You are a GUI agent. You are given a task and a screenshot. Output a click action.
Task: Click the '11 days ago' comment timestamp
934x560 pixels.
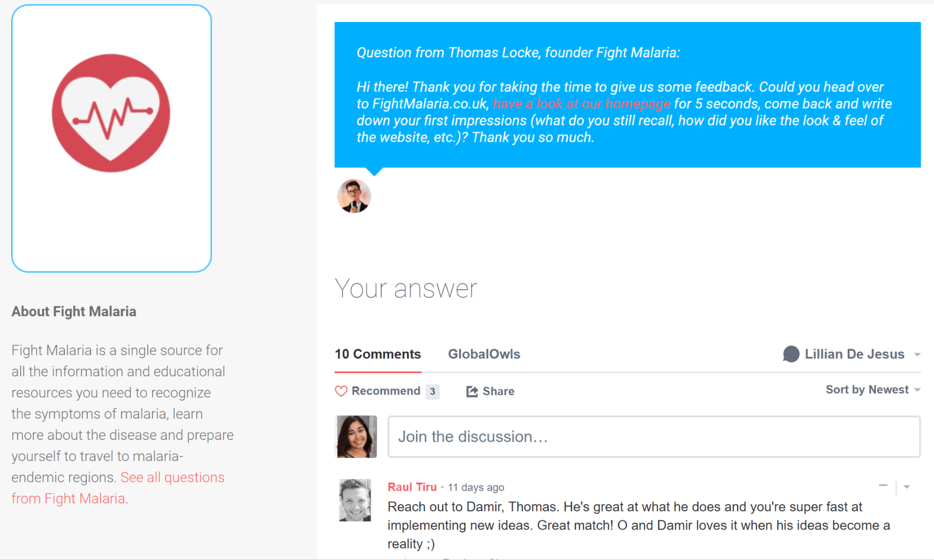pyautogui.click(x=476, y=487)
